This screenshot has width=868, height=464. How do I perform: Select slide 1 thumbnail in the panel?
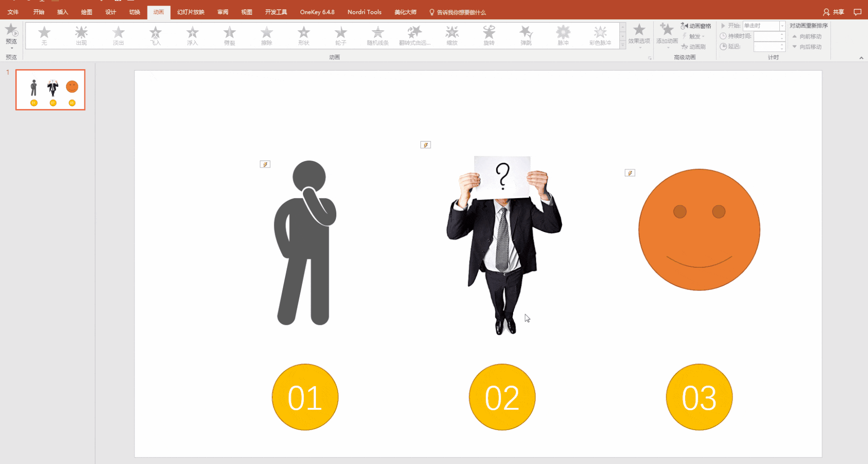coord(51,90)
